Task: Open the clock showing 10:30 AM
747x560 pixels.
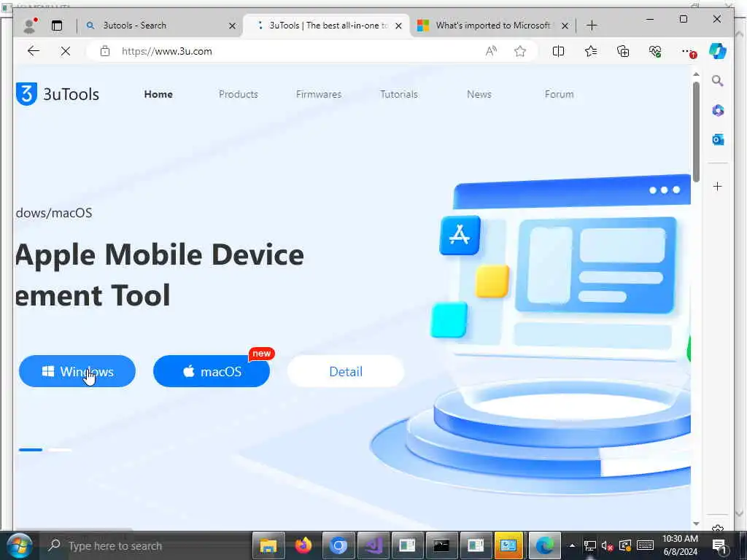Action: point(681,545)
